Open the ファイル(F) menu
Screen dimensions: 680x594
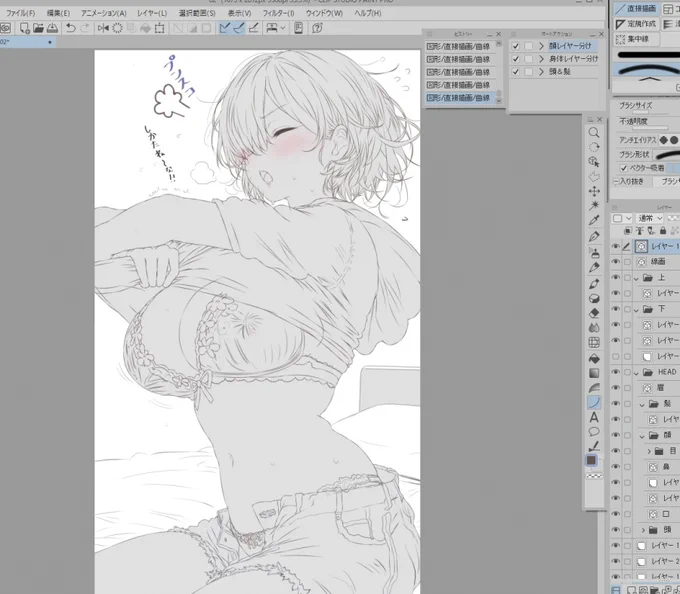point(20,13)
